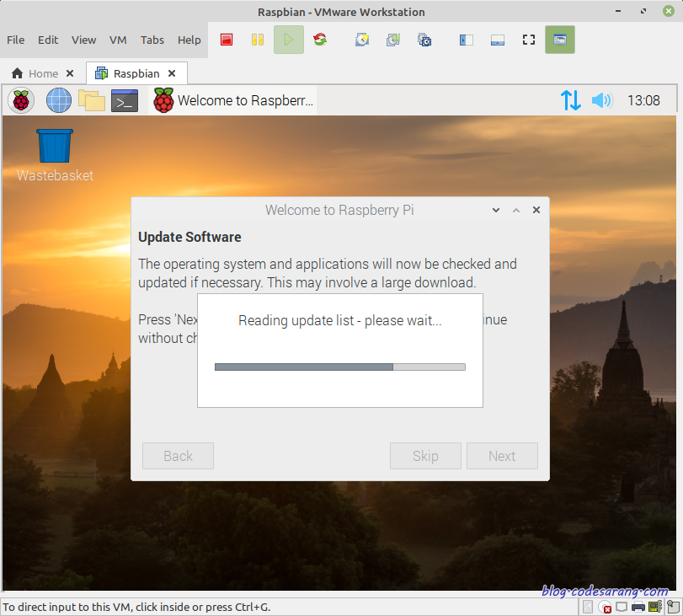Open the Wastebasket desktop icon

point(55,155)
